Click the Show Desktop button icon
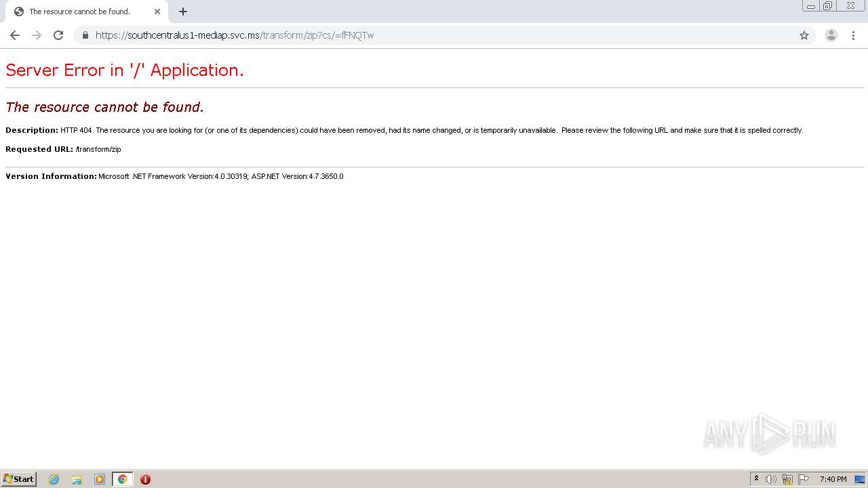868x488 pixels. pos(860,479)
